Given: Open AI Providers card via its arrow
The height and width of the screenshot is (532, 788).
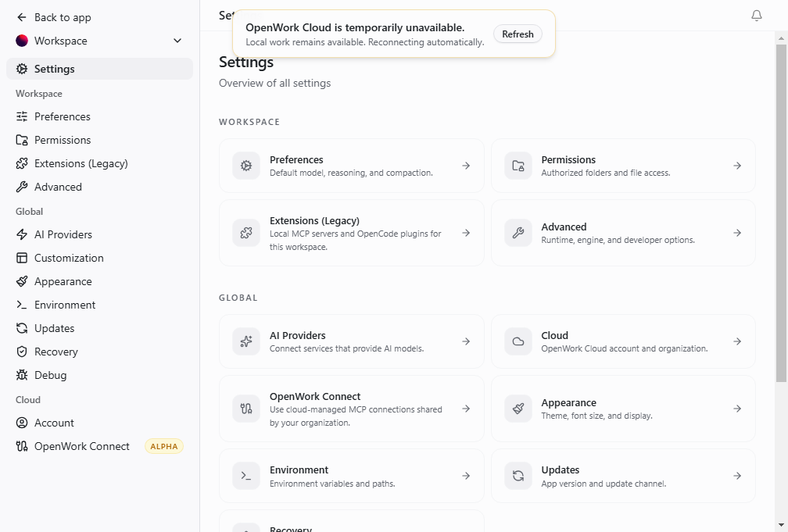Looking at the screenshot, I should 466,341.
